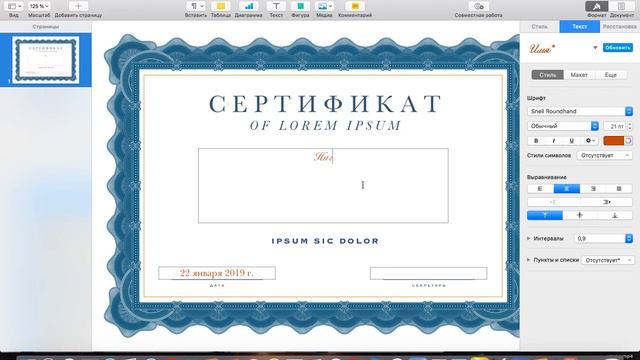This screenshot has height=360, width=640.
Task: Toggle italic (I) formatting
Action: [x=553, y=141]
